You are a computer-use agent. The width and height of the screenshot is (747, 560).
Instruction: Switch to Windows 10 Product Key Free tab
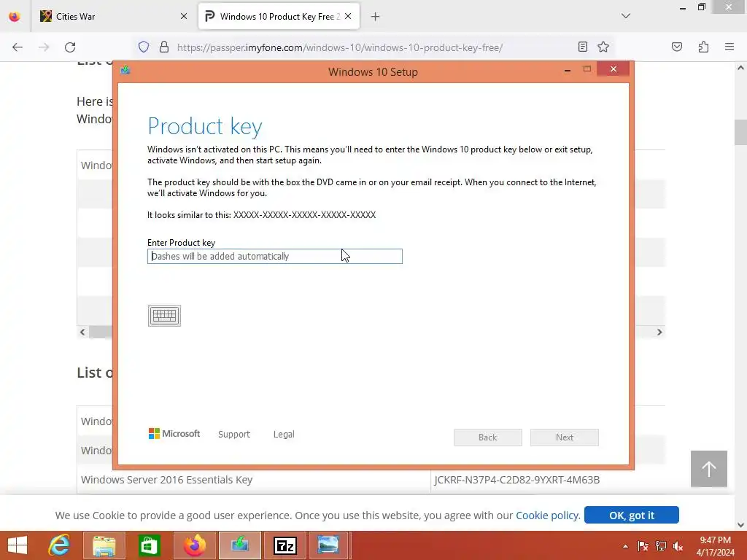click(x=279, y=17)
